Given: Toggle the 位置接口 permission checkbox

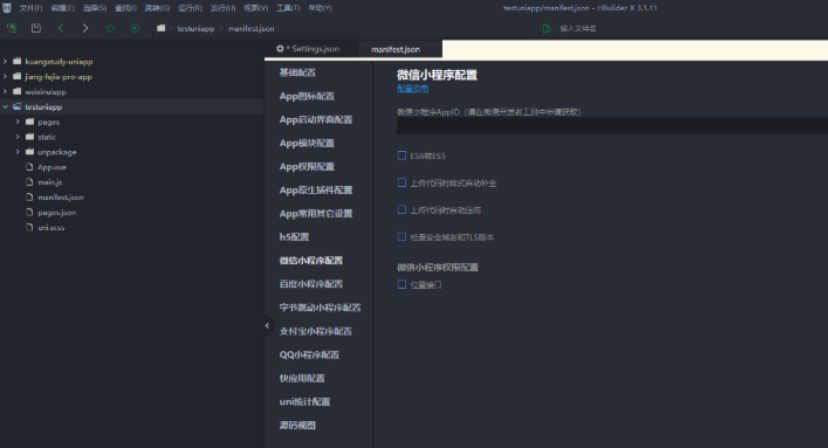Looking at the screenshot, I should (402, 284).
